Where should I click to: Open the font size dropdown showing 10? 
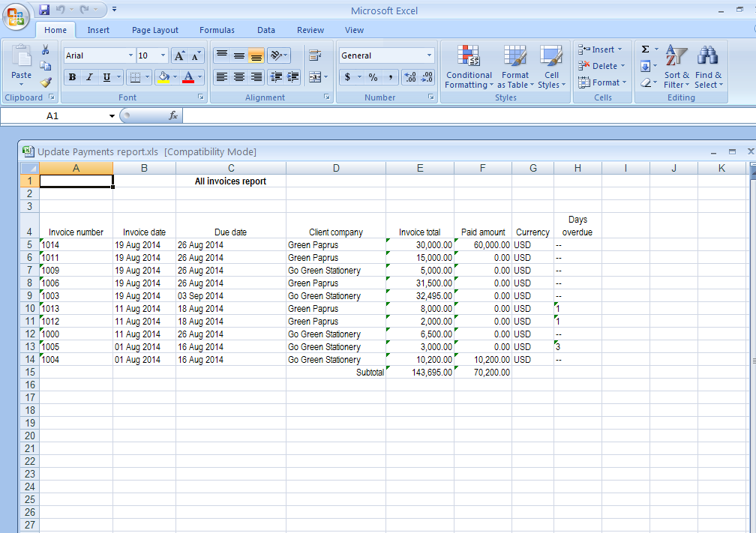click(163, 56)
